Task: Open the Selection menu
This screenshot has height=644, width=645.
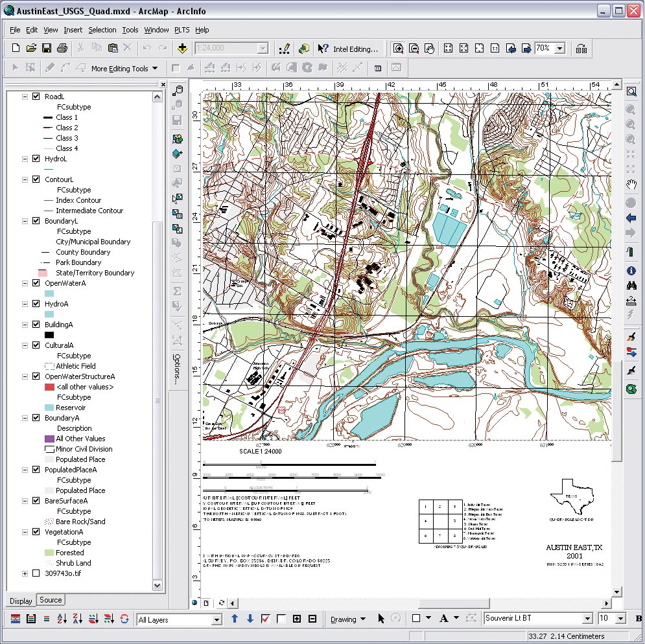Action: point(102,30)
